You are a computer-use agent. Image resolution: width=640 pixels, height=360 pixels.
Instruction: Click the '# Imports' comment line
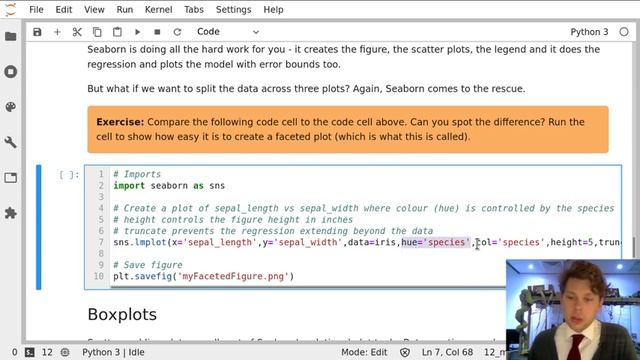[x=137, y=174]
